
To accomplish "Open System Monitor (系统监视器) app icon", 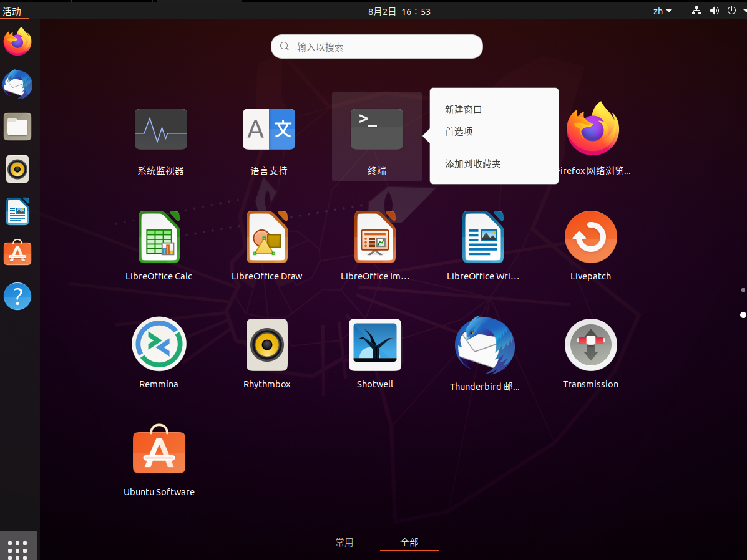I will 161,130.
